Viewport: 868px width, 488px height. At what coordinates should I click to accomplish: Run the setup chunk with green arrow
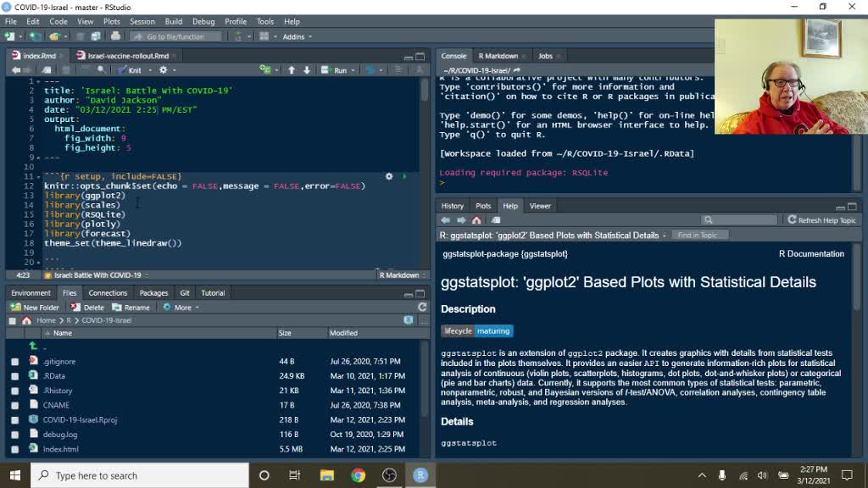click(404, 176)
